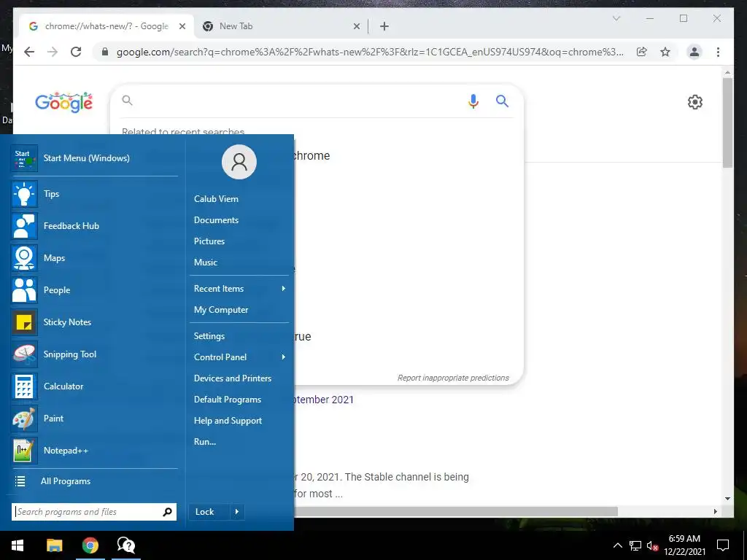Open Snipping Tool icon
This screenshot has height=560, width=747.
coord(24,354)
